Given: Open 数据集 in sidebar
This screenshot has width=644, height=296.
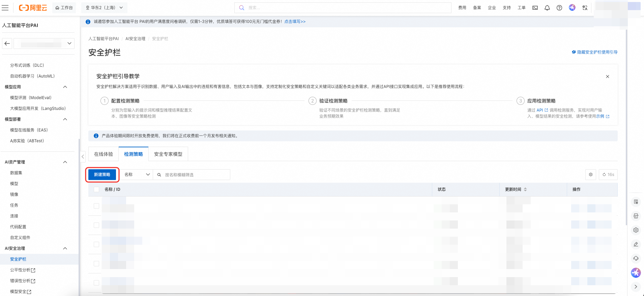Looking at the screenshot, I should 16,173.
